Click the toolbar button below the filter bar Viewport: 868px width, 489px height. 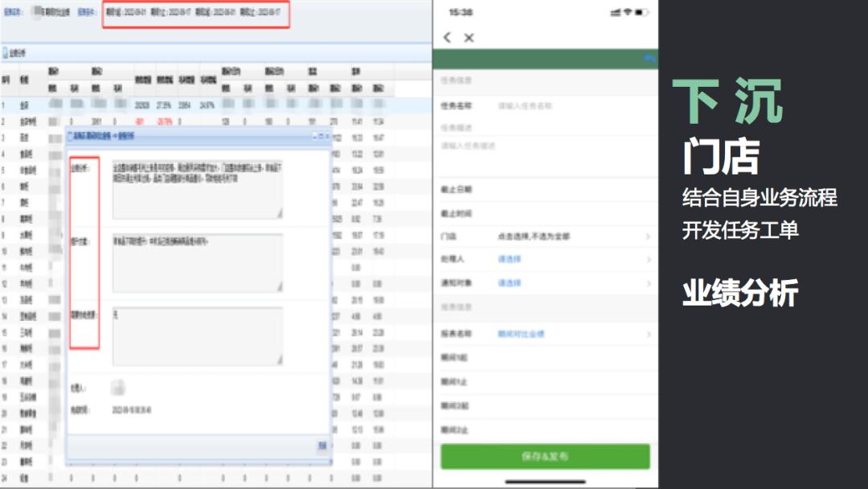pyautogui.click(x=14, y=53)
